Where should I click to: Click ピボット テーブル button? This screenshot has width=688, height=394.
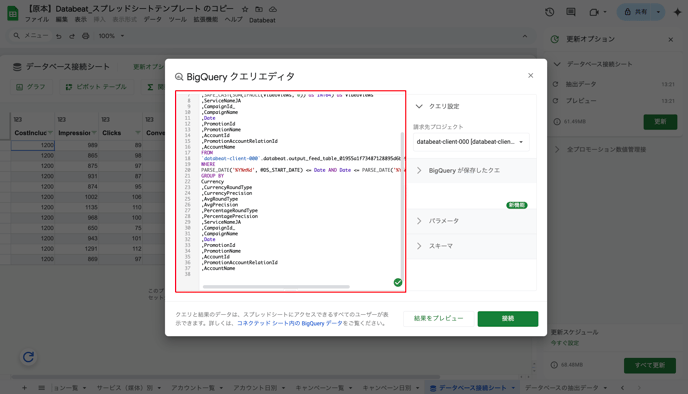point(96,87)
